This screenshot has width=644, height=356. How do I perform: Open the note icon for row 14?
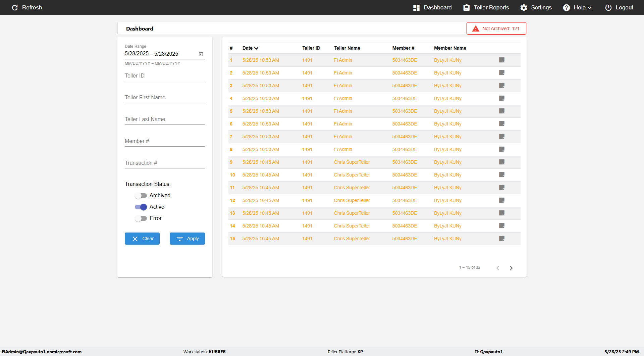[502, 226]
